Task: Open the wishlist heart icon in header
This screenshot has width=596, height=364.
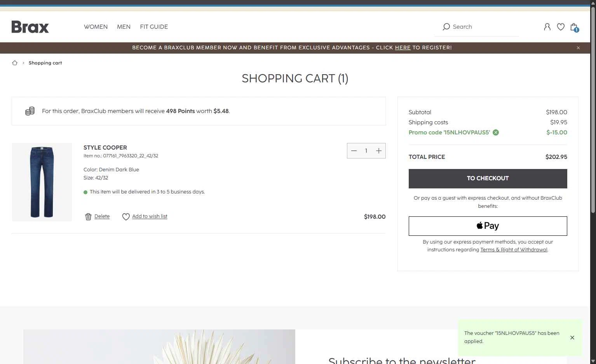Action: (x=561, y=27)
